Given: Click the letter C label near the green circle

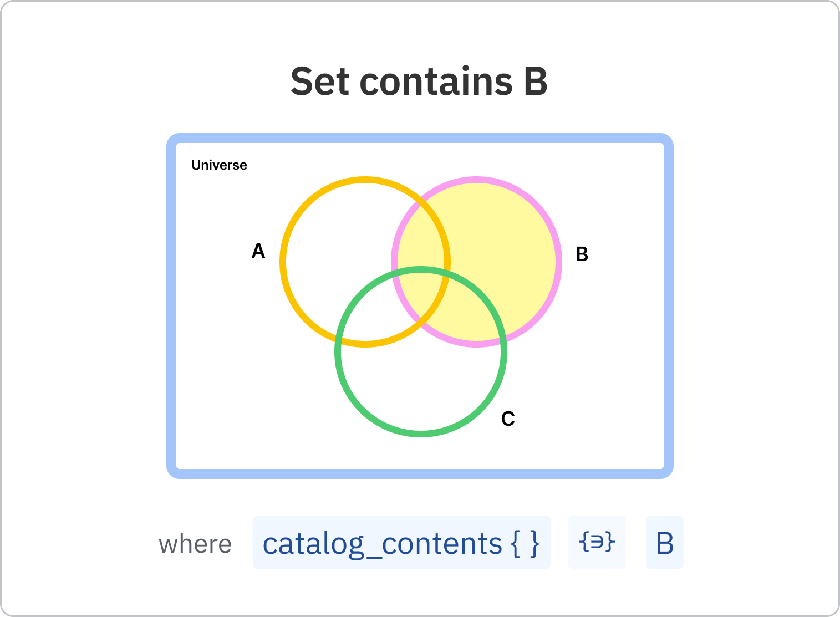Looking at the screenshot, I should [508, 419].
